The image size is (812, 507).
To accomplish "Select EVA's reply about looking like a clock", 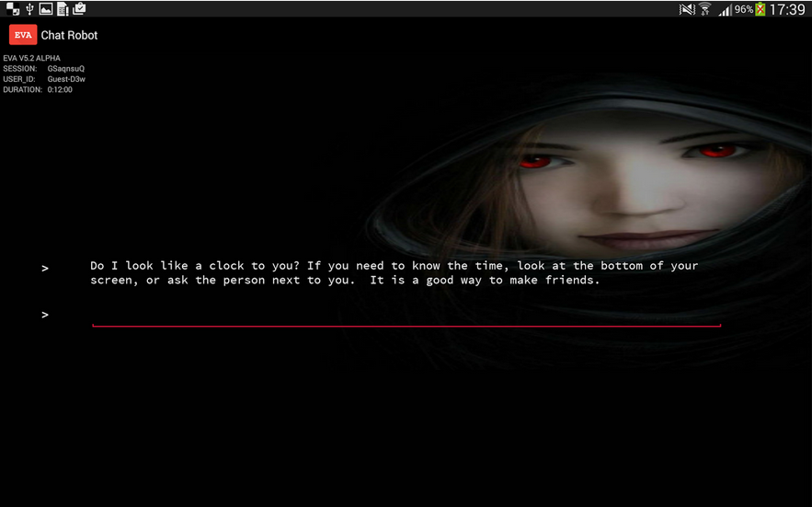I will pyautogui.click(x=395, y=272).
